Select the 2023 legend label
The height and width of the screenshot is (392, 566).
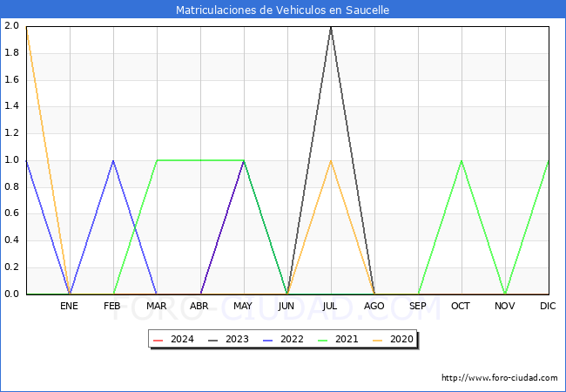[237, 340]
